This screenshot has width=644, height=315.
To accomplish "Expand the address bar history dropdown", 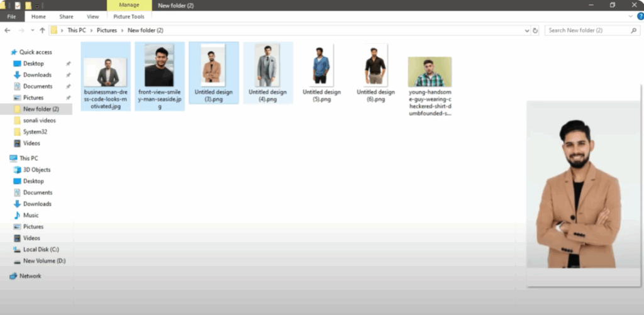I will (x=528, y=31).
